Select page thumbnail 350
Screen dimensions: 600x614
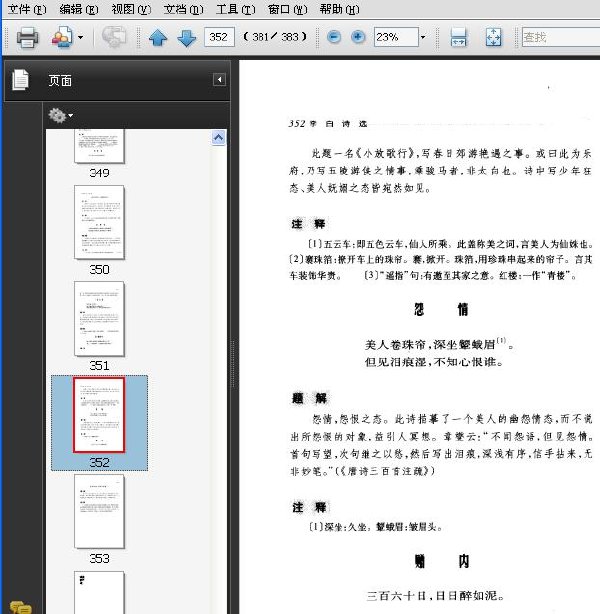(x=99, y=222)
